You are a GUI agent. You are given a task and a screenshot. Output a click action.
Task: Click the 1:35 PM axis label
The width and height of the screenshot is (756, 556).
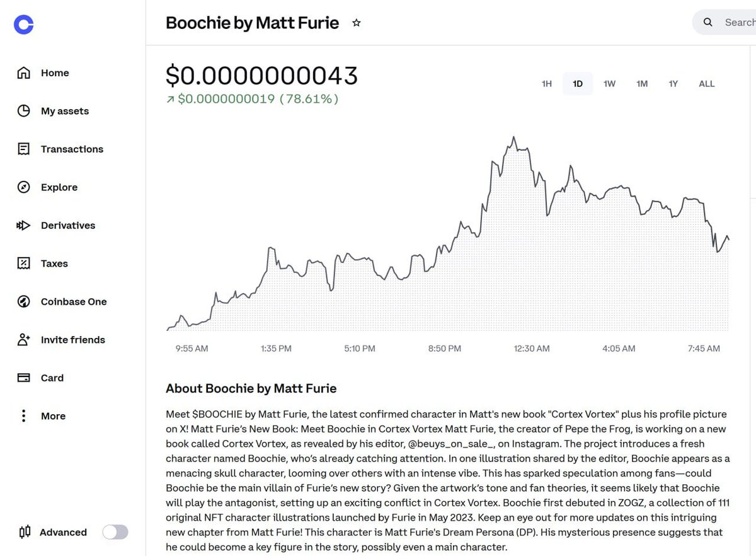(x=275, y=349)
